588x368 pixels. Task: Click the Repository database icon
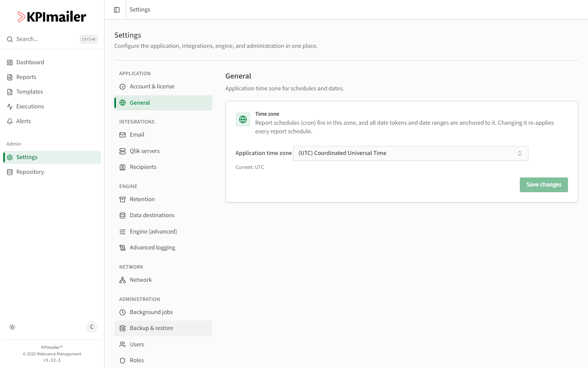tap(10, 172)
